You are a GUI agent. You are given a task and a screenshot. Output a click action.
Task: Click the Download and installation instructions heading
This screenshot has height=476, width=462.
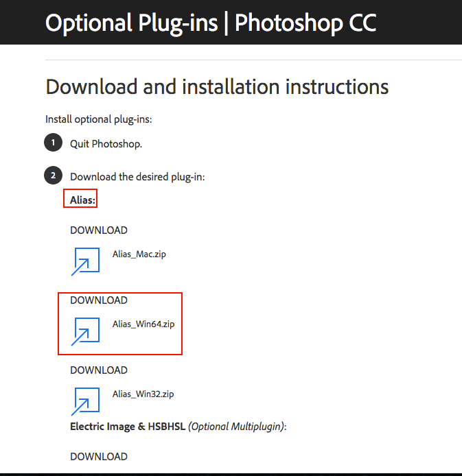[217, 87]
